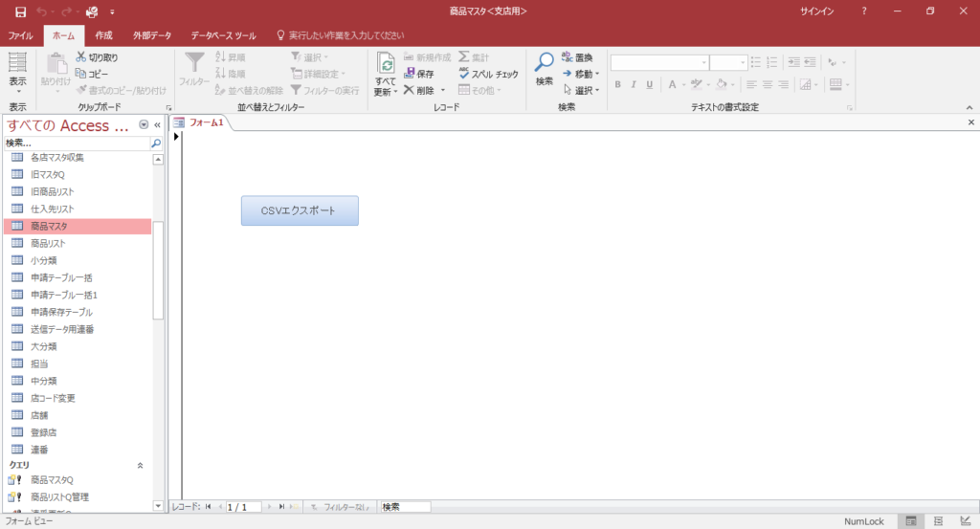Click the search magnifier in navigation pane

[156, 143]
